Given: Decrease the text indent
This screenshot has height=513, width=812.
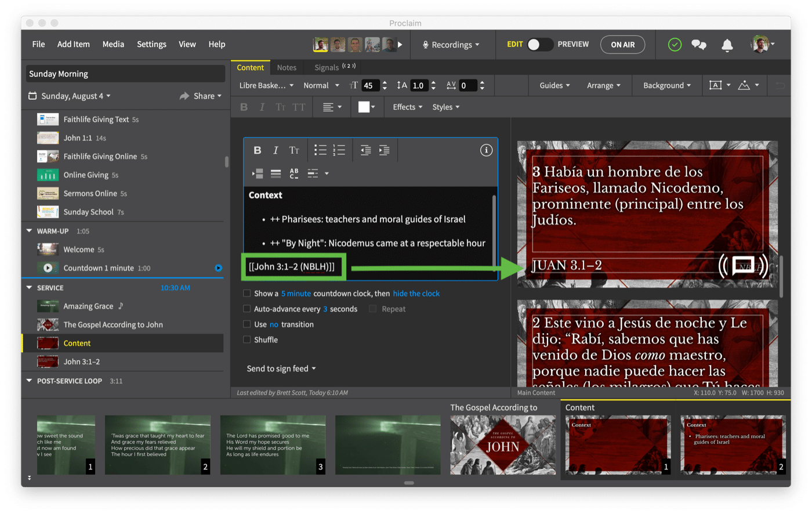Looking at the screenshot, I should 365,150.
